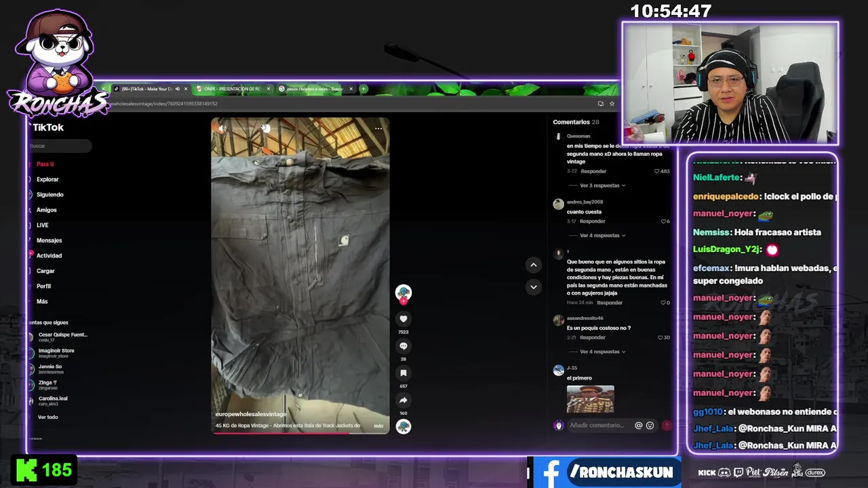
Task: Insert mention with the @ icon
Action: [x=638, y=426]
